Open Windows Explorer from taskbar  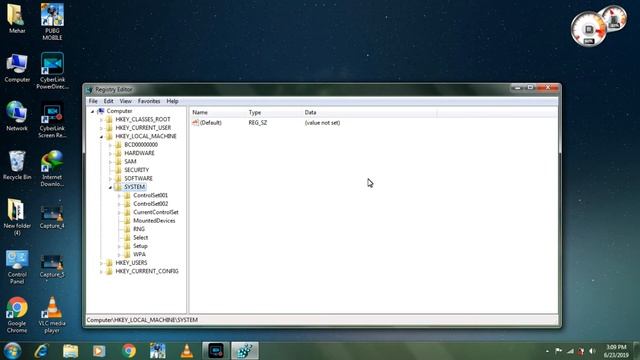click(70, 351)
